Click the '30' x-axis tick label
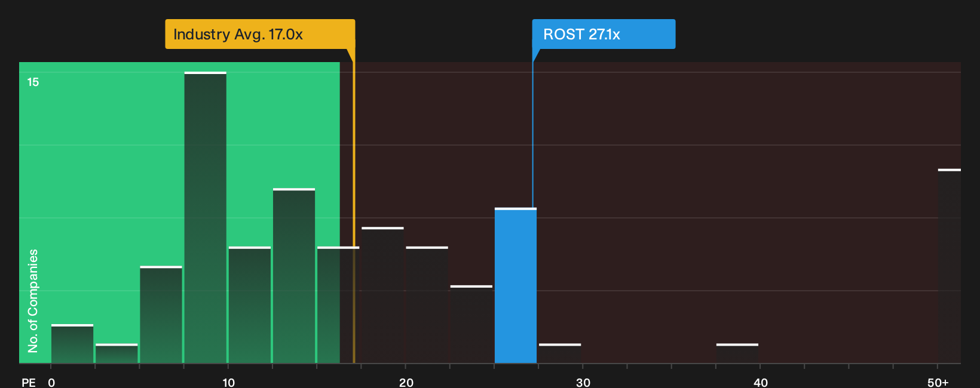Image resolution: width=980 pixels, height=388 pixels. (583, 383)
